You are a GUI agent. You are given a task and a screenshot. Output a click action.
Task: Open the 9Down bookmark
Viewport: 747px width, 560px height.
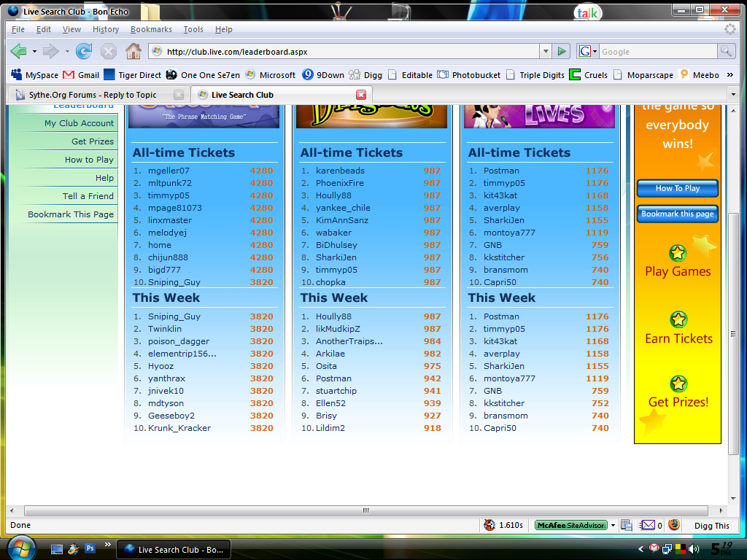(323, 75)
